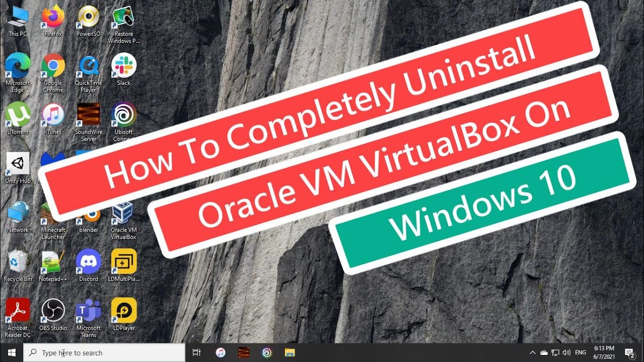Open the Network desktop icon

[x=18, y=217]
